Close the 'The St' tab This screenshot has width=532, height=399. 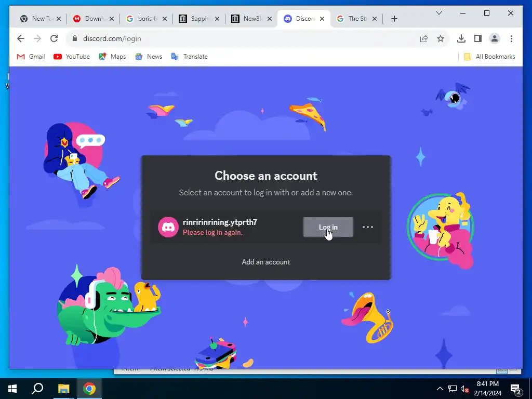coord(375,19)
